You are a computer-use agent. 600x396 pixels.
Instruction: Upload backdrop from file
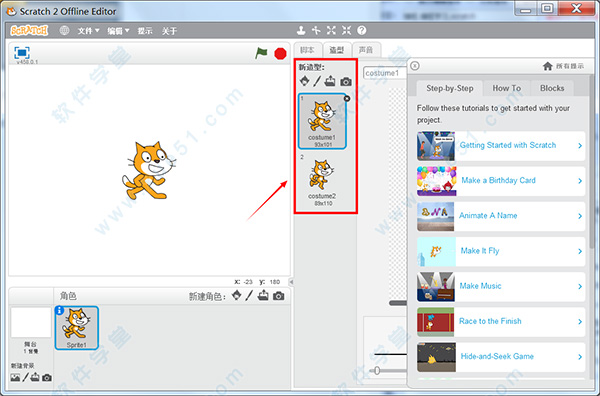tap(35, 377)
